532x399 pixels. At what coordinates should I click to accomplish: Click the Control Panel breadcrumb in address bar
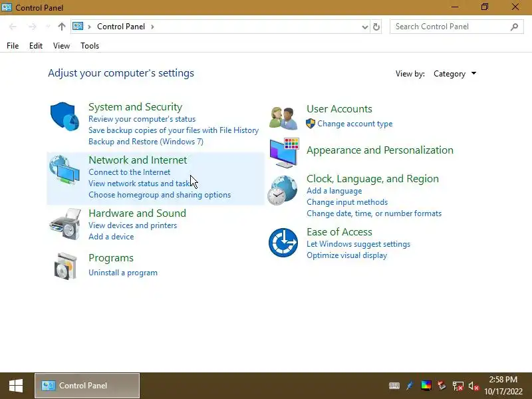click(121, 27)
